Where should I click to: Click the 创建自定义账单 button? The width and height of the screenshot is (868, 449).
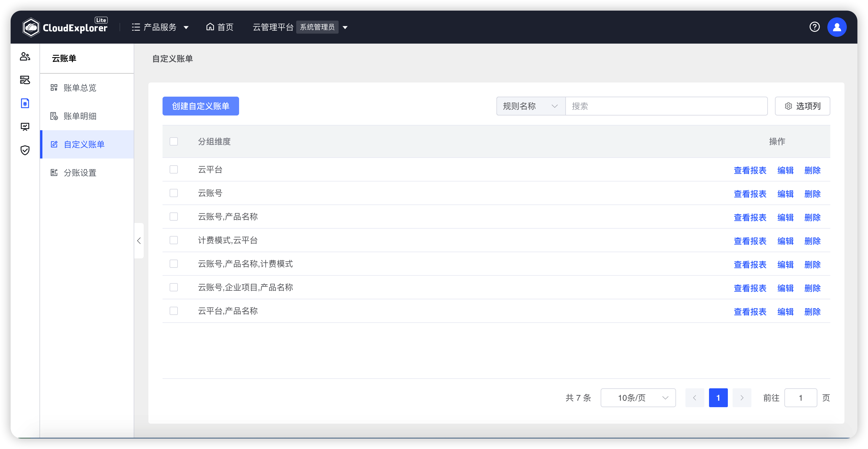pyautogui.click(x=201, y=106)
